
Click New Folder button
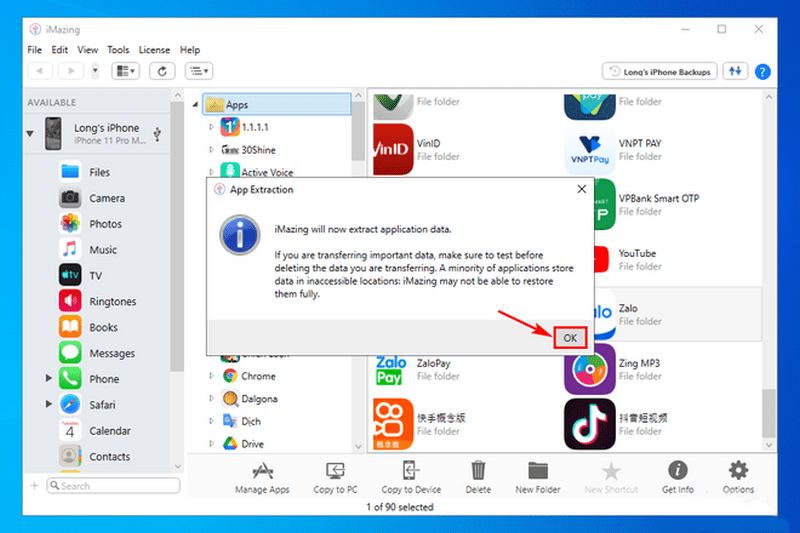(x=538, y=477)
